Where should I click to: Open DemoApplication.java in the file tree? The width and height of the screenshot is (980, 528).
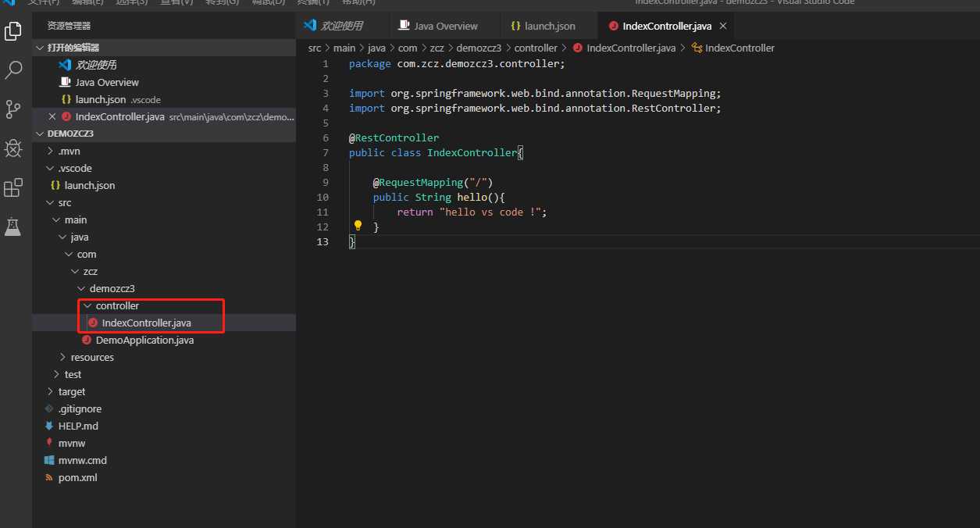tap(144, 340)
